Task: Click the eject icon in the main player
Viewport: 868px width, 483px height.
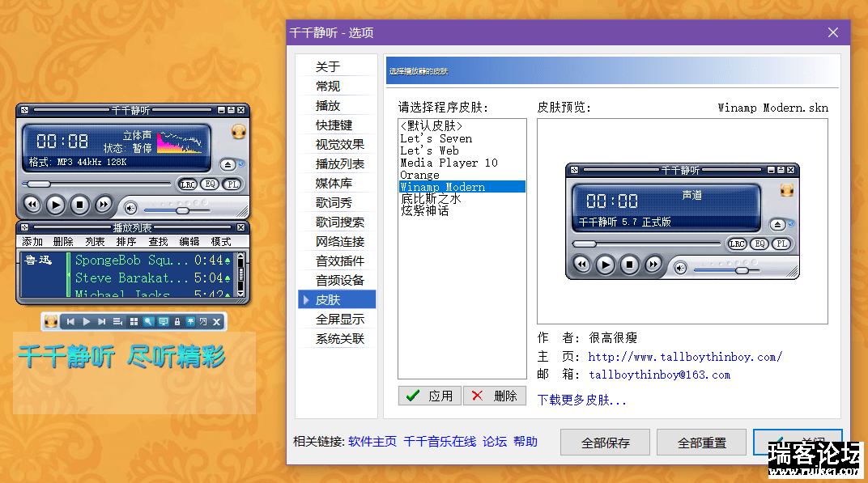Action: pyautogui.click(x=228, y=164)
